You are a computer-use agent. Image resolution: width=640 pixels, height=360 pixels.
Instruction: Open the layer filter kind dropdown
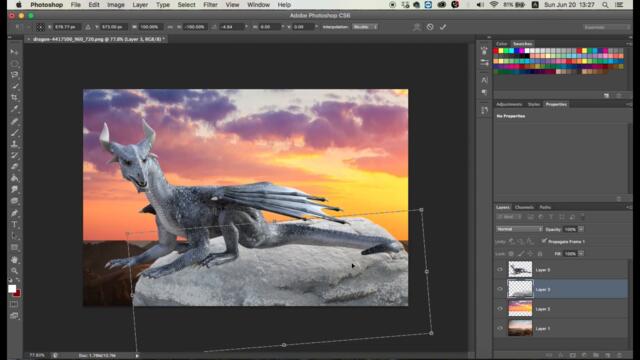(509, 217)
